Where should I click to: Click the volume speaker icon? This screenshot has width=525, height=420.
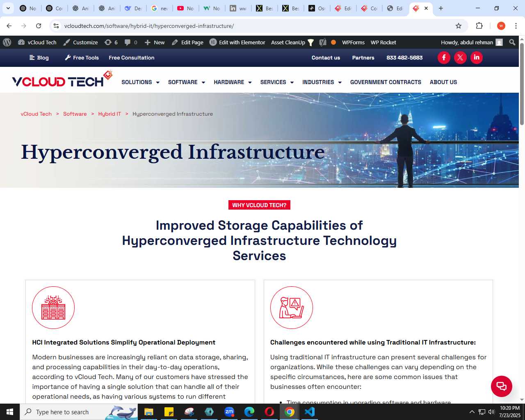tap(491, 412)
